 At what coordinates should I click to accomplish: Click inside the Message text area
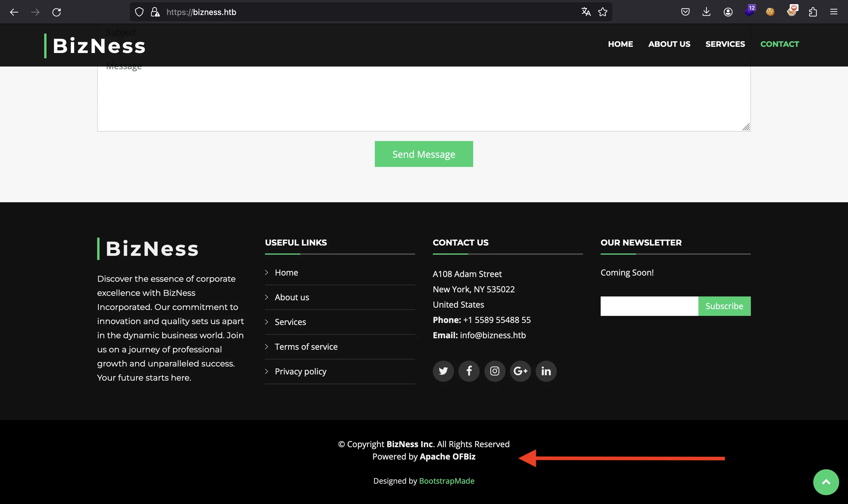coord(424,99)
